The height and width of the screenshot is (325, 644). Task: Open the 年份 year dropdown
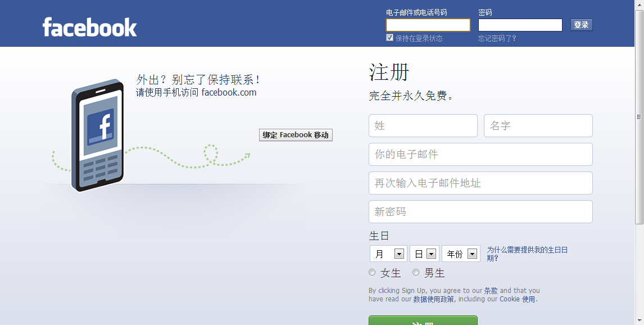coord(461,254)
